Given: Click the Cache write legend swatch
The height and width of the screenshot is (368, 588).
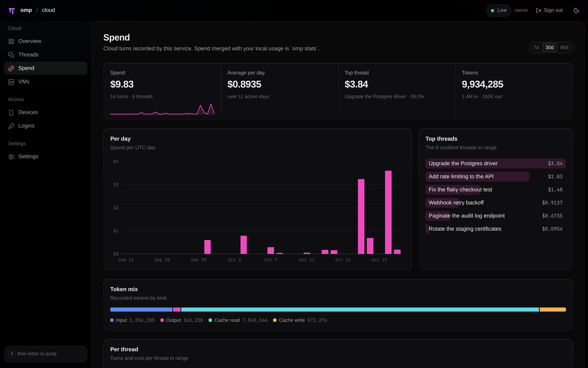Looking at the screenshot, I should click(275, 320).
